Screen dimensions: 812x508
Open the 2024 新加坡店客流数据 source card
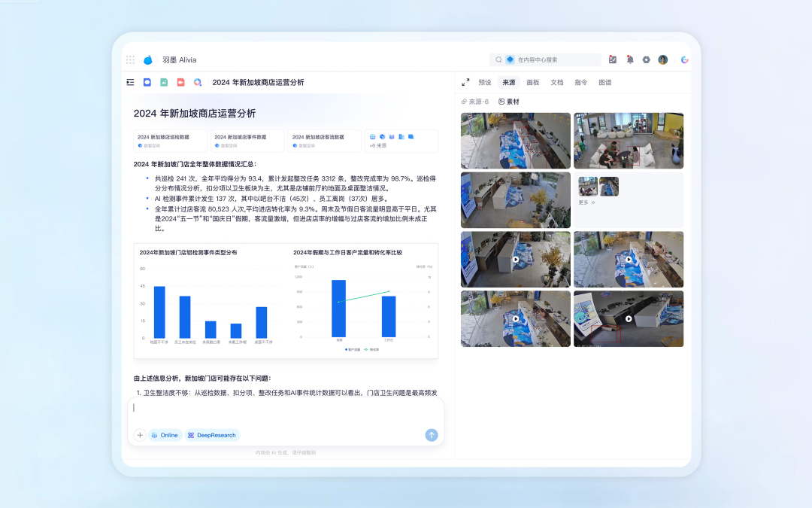click(324, 141)
